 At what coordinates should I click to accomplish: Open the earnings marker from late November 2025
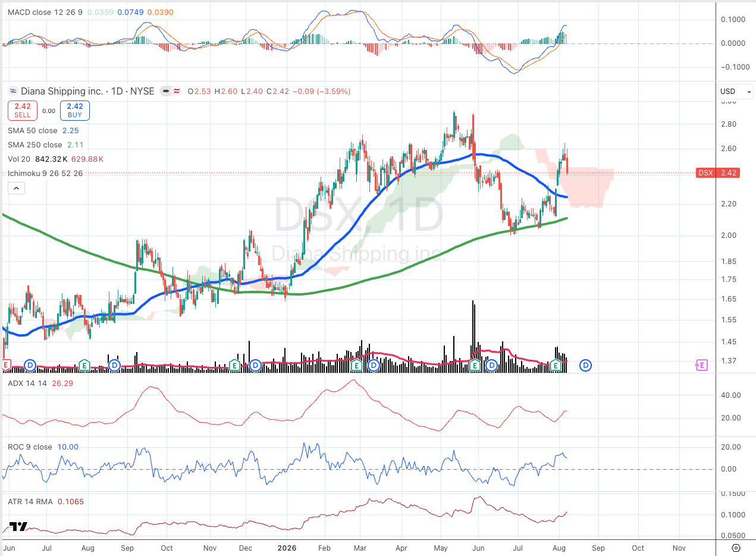[x=235, y=365]
